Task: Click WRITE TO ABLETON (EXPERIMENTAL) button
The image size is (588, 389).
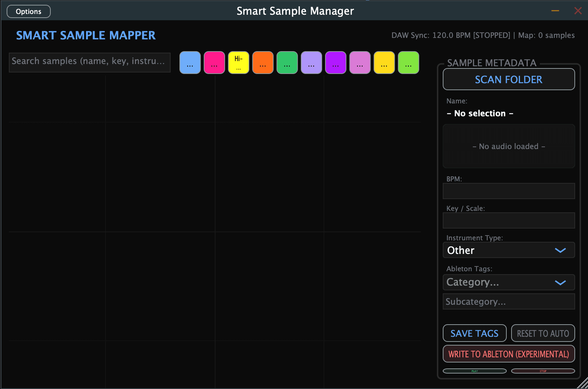Action: (x=509, y=354)
